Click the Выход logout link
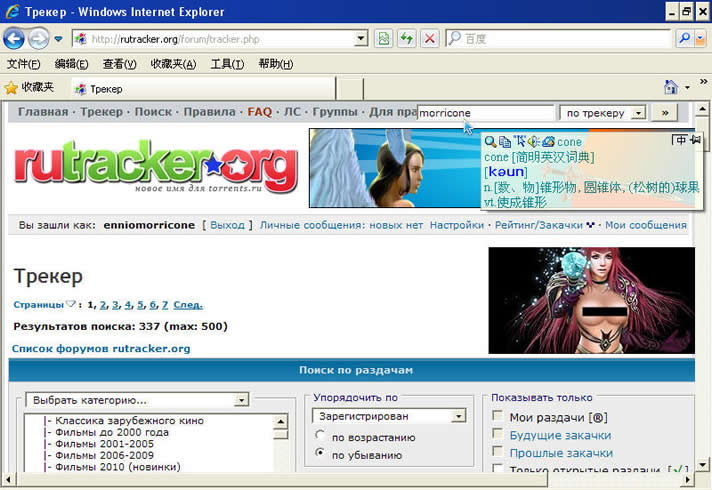Screen dimensions: 712x490 pos(227,225)
